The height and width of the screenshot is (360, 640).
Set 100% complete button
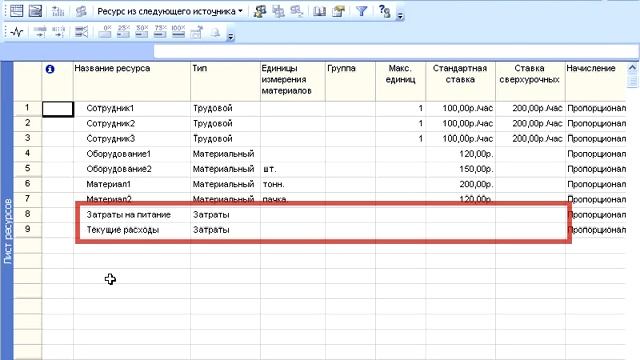pos(178,32)
